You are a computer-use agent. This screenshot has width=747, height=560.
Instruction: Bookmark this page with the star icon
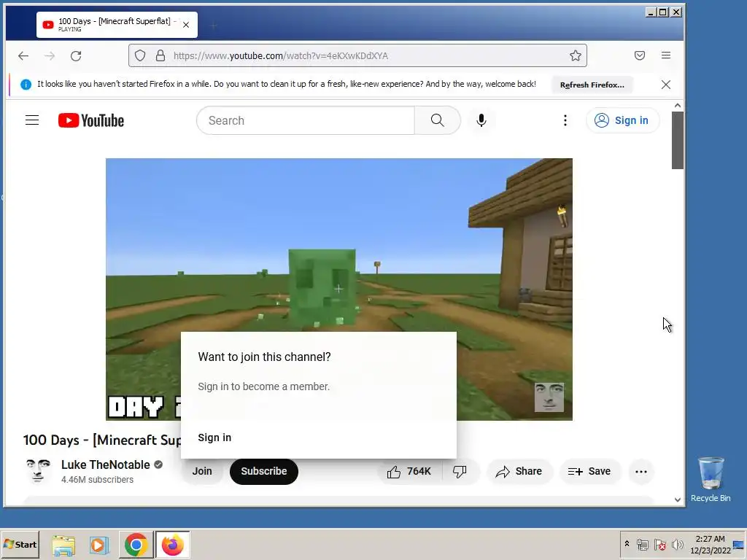[575, 55]
